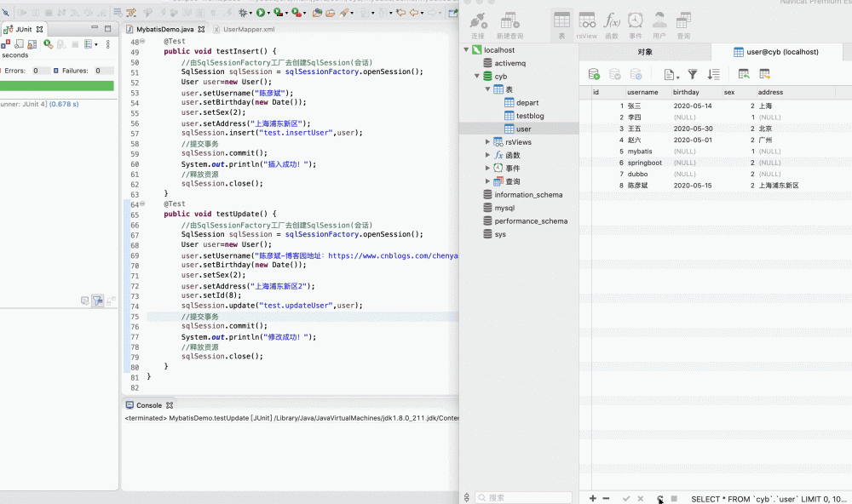Collapse the localhost connection node

(466, 50)
